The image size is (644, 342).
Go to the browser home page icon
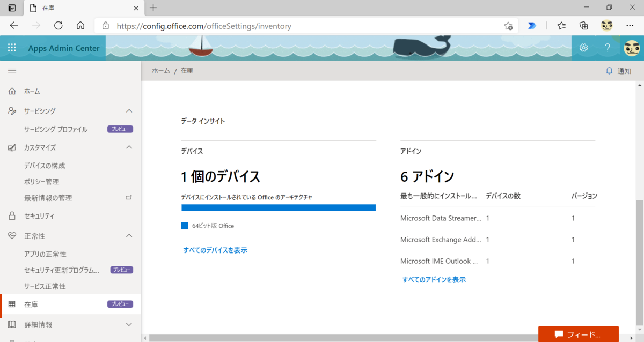click(x=80, y=25)
